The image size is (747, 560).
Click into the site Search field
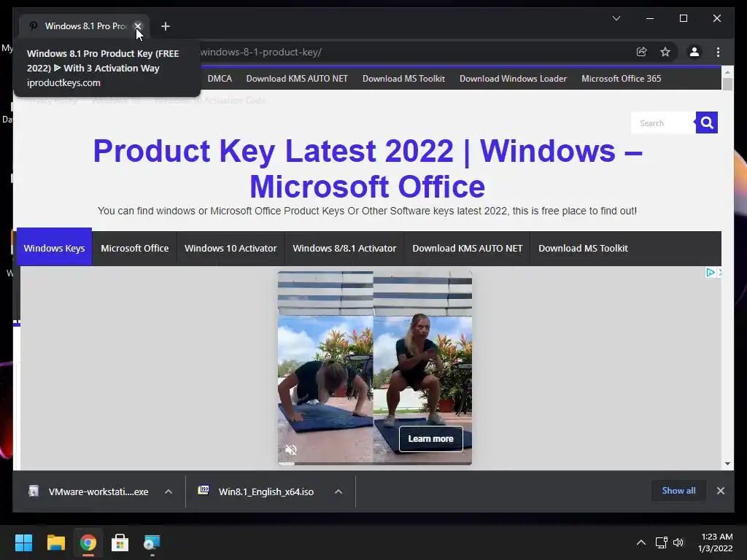point(663,122)
